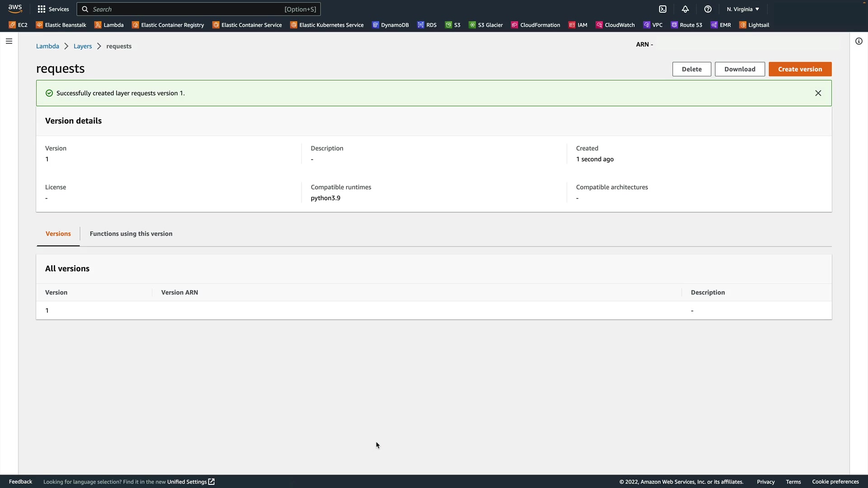Open the Services grid menu
868x488 pixels.
[x=53, y=9]
